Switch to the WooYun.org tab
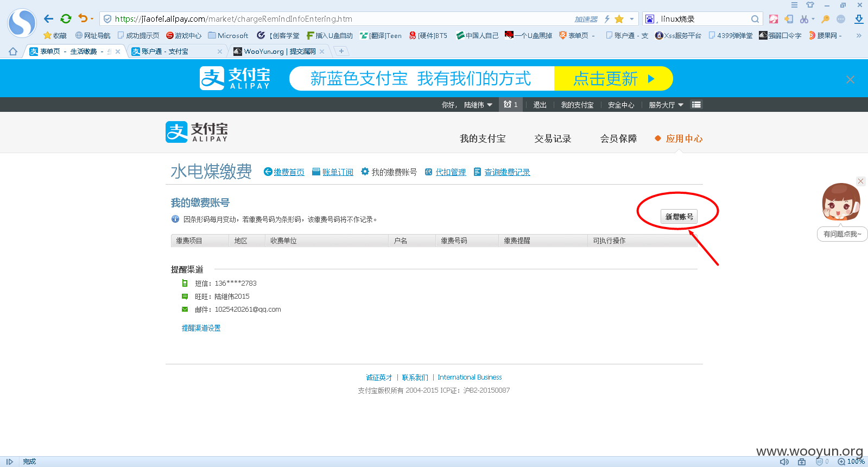The height and width of the screenshot is (467, 868). (x=279, y=52)
